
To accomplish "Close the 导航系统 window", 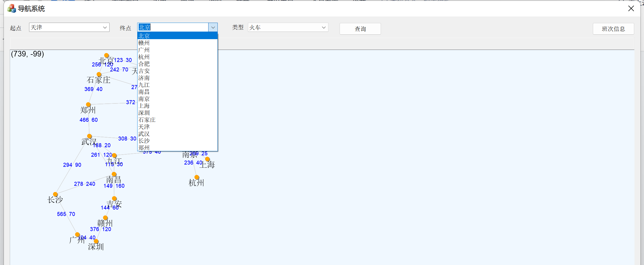I will pyautogui.click(x=631, y=9).
